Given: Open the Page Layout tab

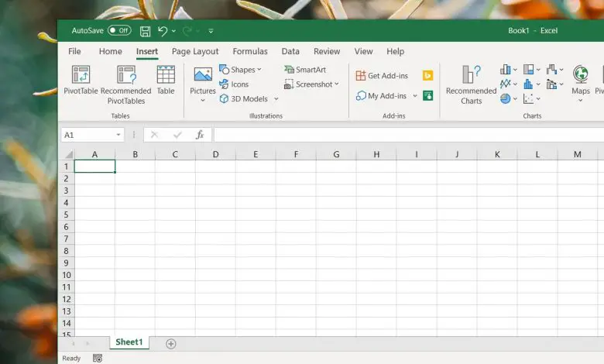Looking at the screenshot, I should (195, 52).
